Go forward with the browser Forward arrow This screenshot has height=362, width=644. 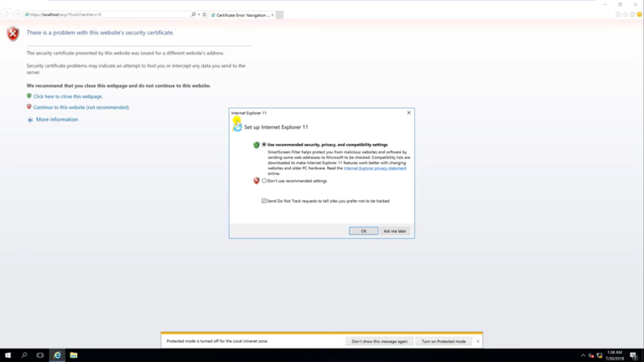click(18, 14)
